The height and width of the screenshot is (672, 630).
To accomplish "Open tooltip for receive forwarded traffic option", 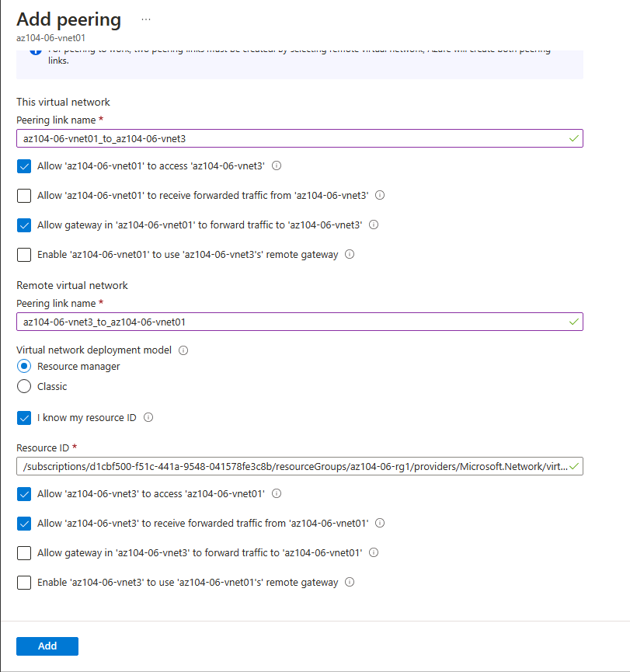I will point(380,196).
